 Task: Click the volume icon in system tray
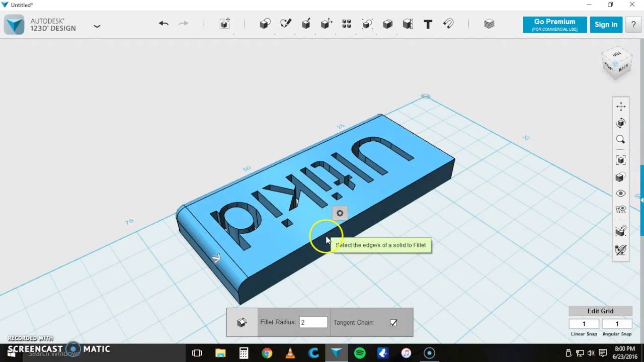(x=591, y=353)
